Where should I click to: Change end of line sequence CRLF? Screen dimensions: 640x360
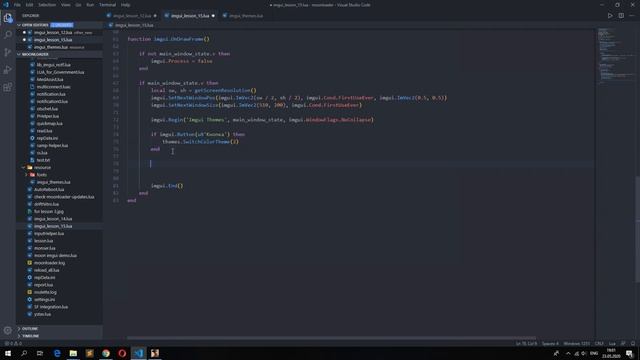click(x=599, y=344)
